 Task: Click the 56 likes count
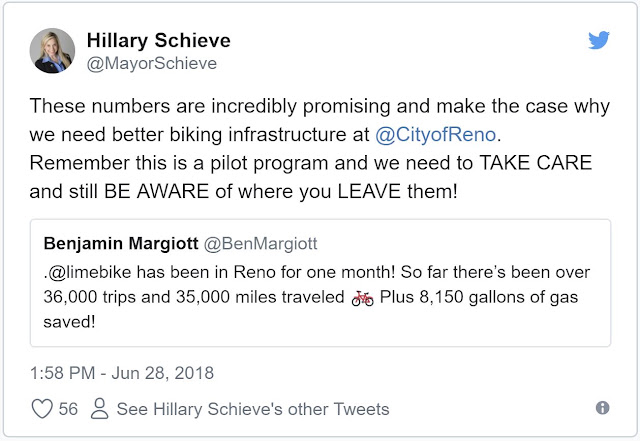[x=68, y=409]
